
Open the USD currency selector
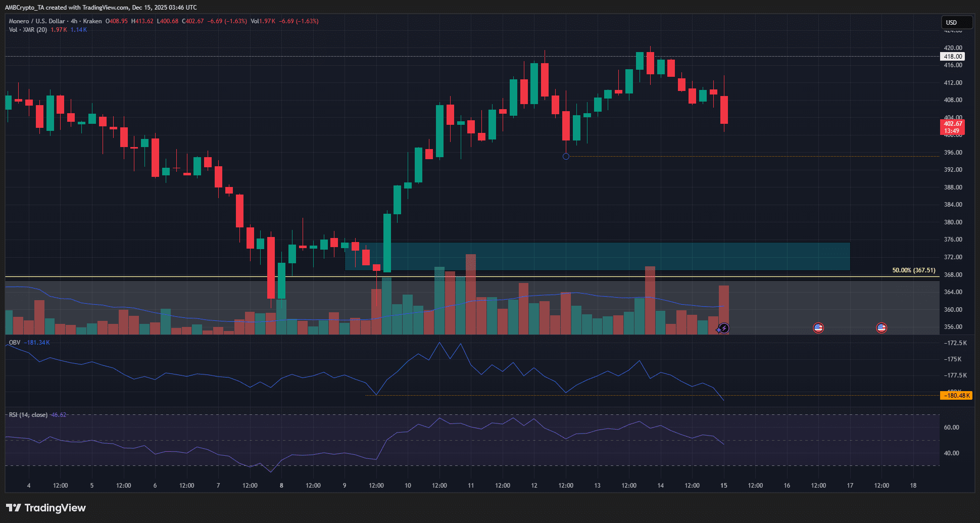(957, 22)
